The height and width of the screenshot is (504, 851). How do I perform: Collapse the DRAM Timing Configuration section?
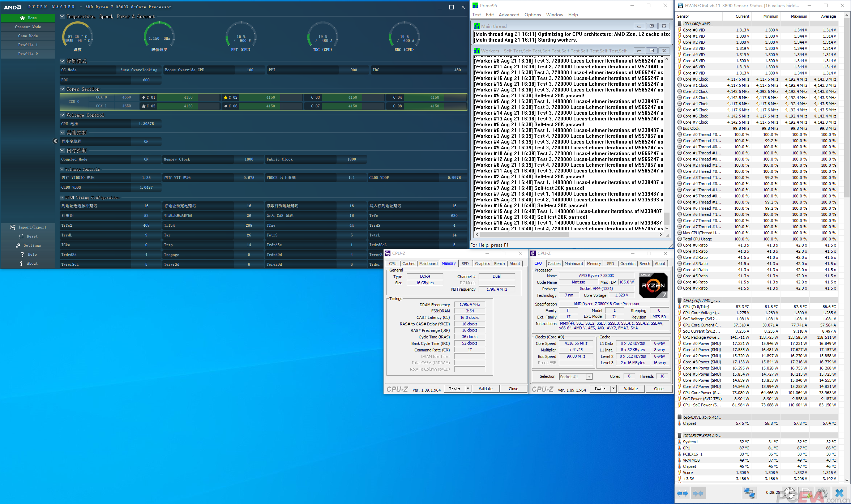[x=62, y=197]
